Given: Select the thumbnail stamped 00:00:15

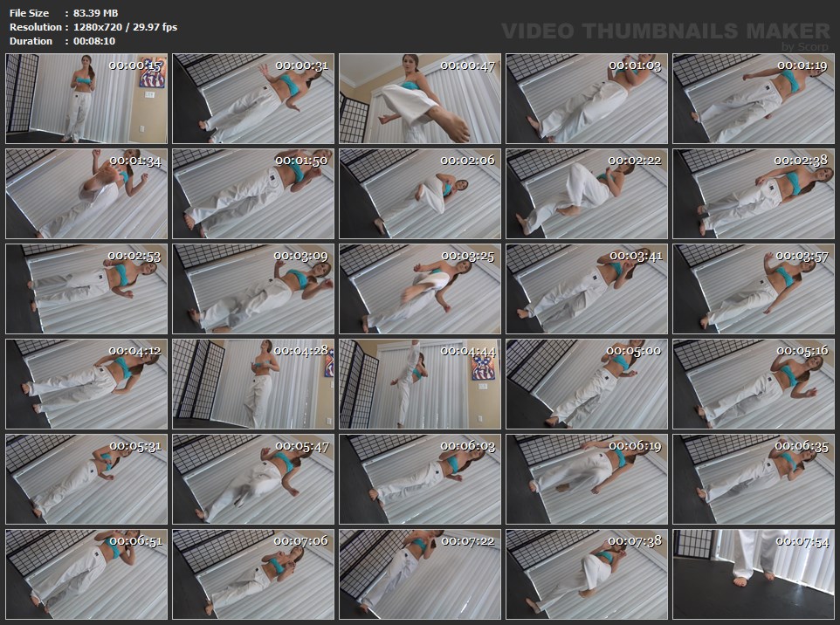Looking at the screenshot, I should 86,99.
